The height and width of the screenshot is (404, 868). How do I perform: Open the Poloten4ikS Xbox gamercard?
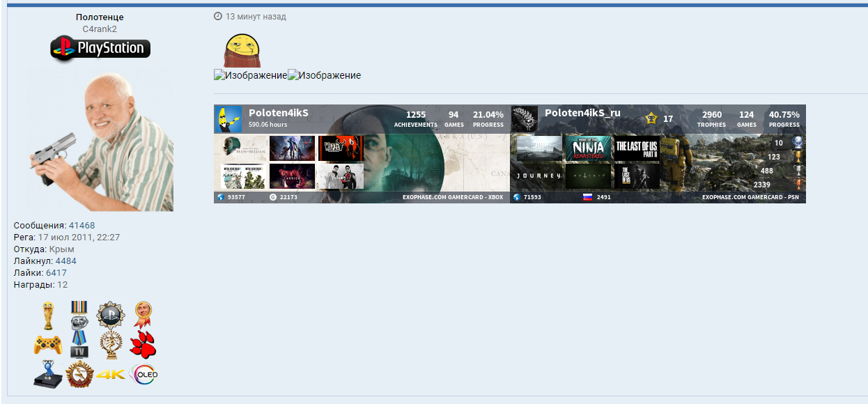(362, 154)
